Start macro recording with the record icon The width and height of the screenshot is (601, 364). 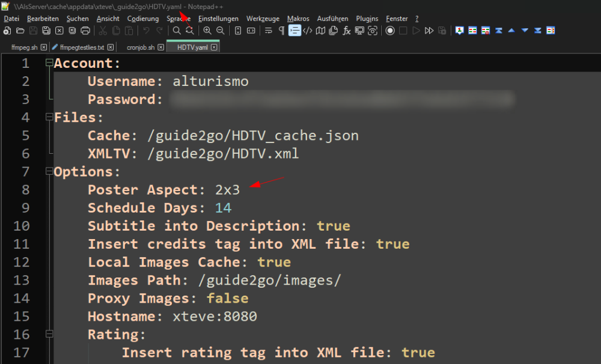pos(390,31)
